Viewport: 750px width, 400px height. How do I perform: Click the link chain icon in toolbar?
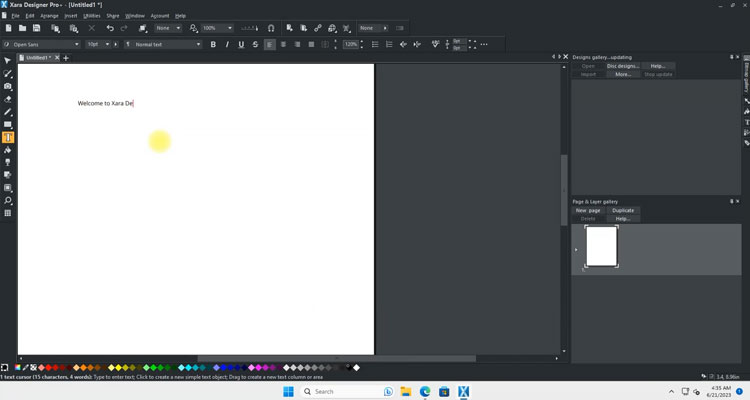318,28
